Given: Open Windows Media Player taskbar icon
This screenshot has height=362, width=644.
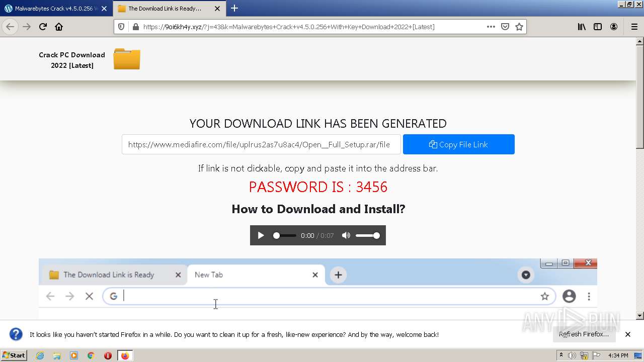Looking at the screenshot, I should coord(74,355).
